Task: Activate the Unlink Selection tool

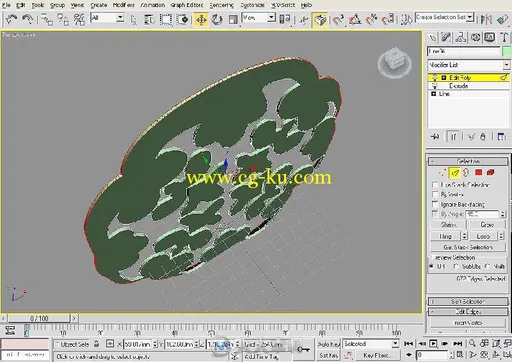Action: pyautogui.click(x=63, y=19)
